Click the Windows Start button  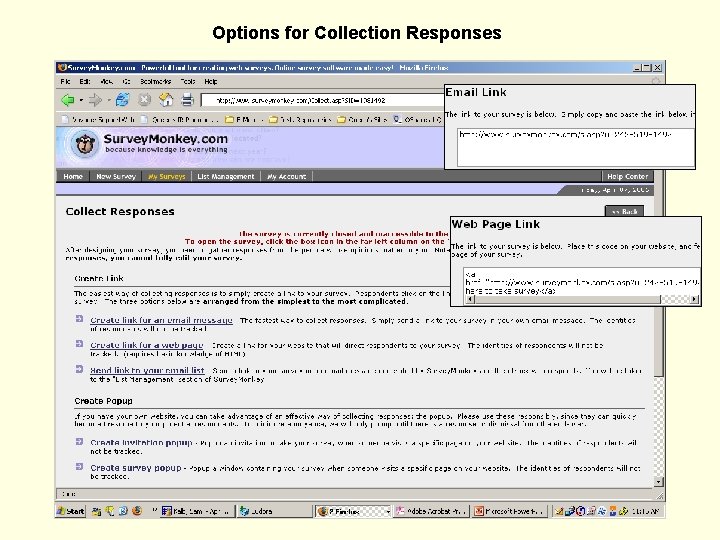coord(71,511)
